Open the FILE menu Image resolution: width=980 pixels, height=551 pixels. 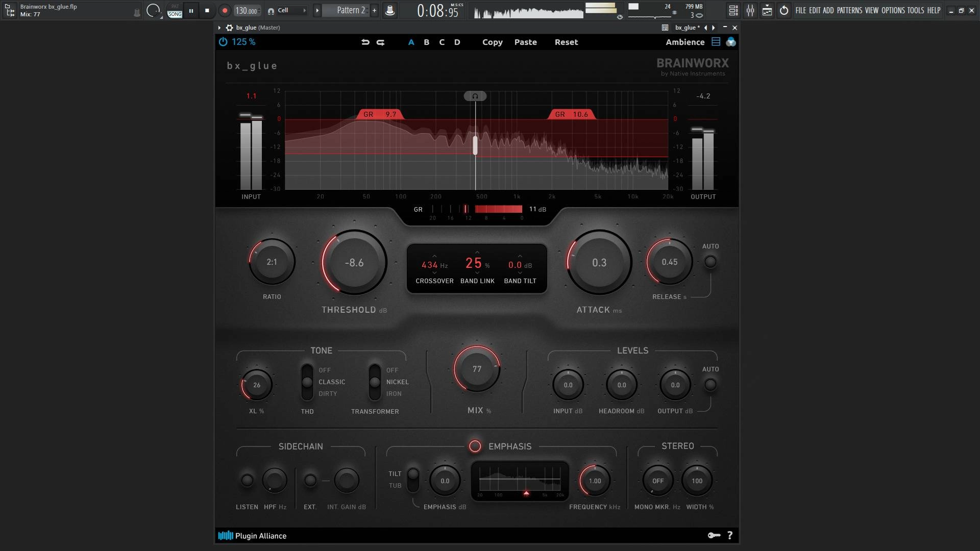[x=801, y=10]
